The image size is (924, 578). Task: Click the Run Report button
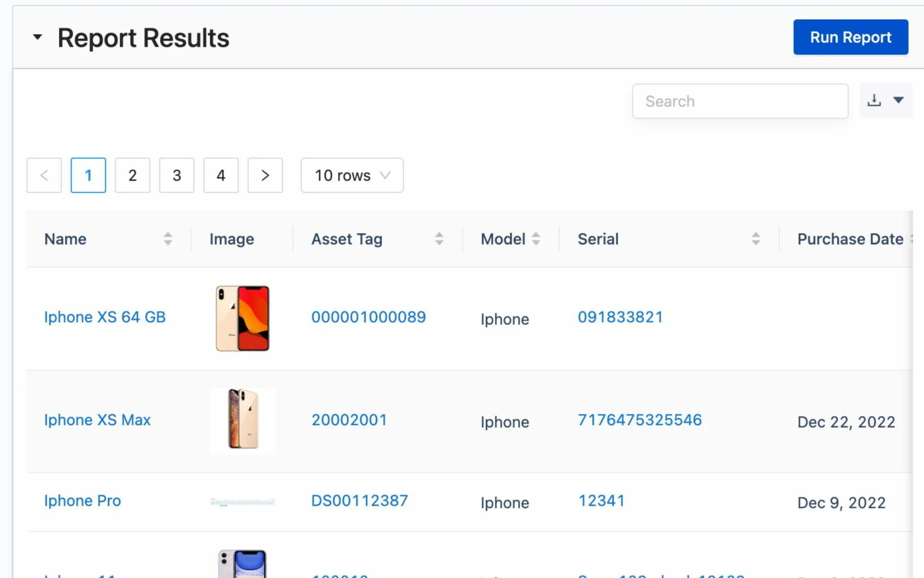tap(850, 37)
